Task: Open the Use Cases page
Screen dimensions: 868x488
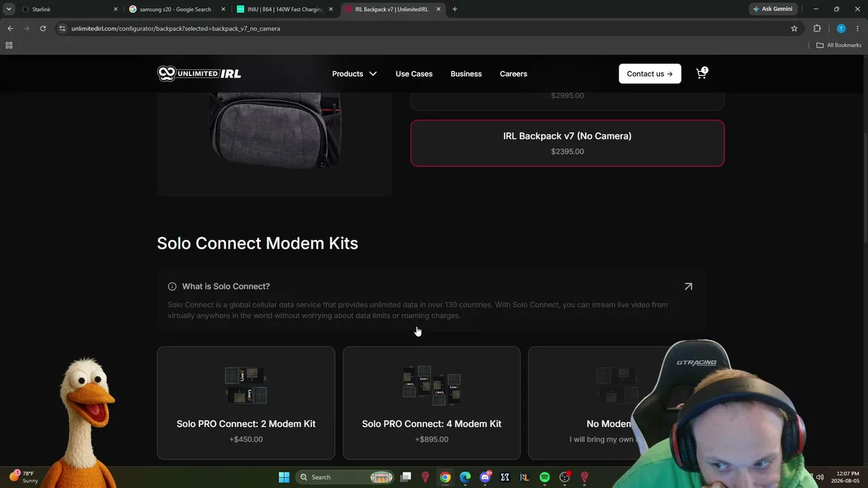Action: point(414,74)
